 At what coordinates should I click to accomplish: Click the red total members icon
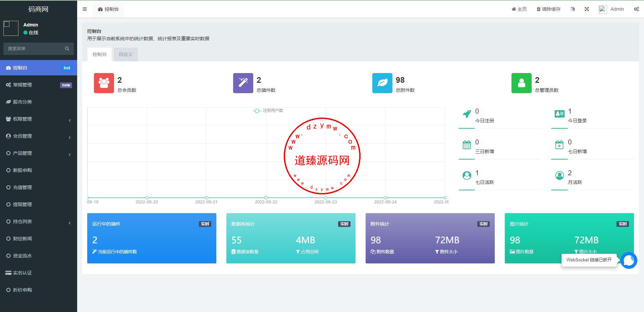pyautogui.click(x=104, y=83)
